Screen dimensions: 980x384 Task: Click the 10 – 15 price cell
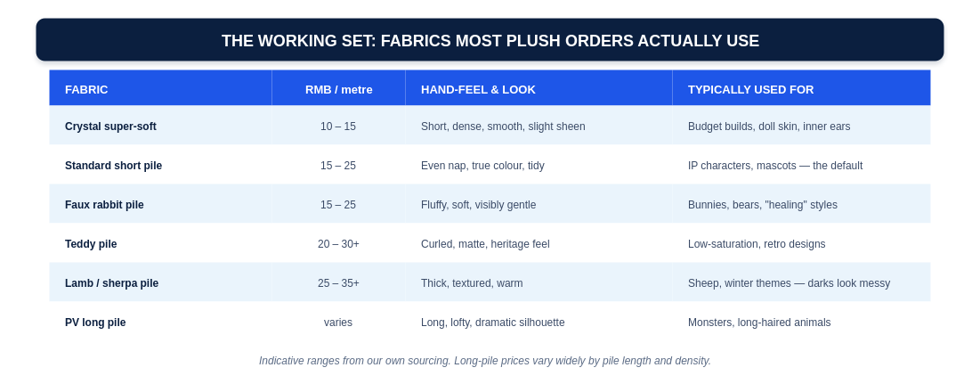pos(338,127)
